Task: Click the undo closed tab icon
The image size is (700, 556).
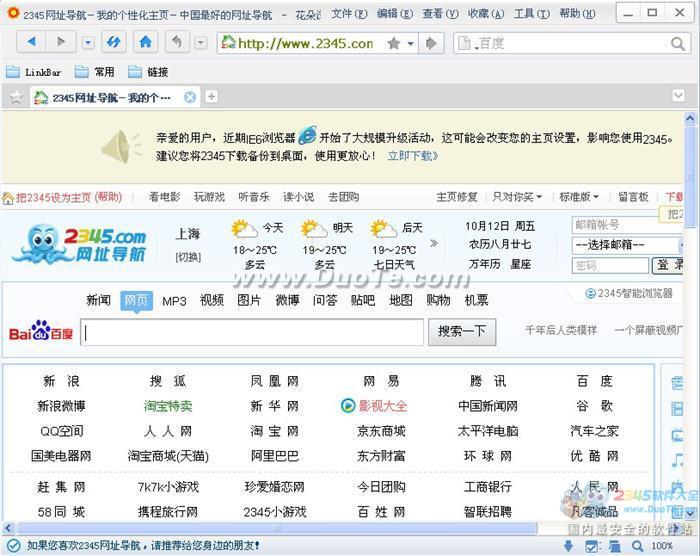Action: 177,42
